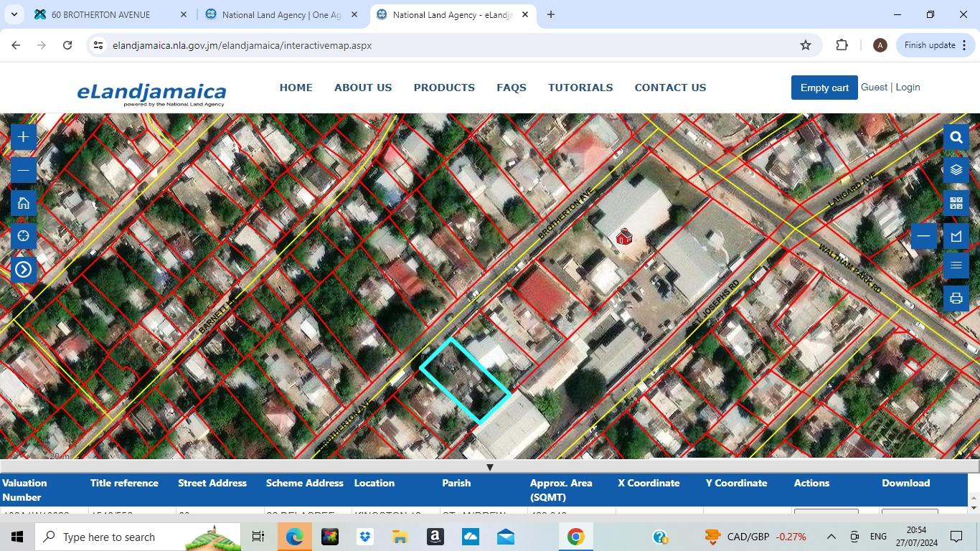Activate the locate/crosshair tool

tap(23, 236)
